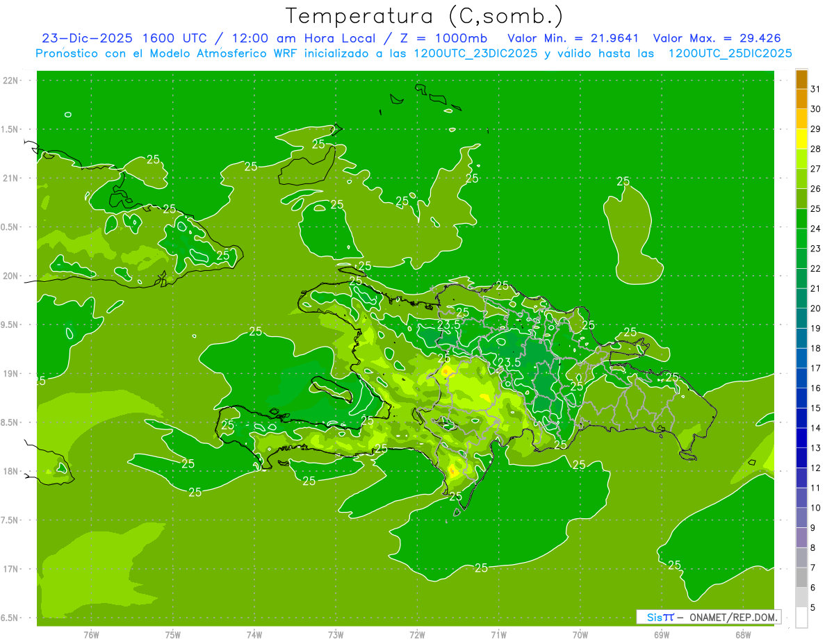Click legend value "5"
Viewport: 834px width, 644px height.
(813, 608)
